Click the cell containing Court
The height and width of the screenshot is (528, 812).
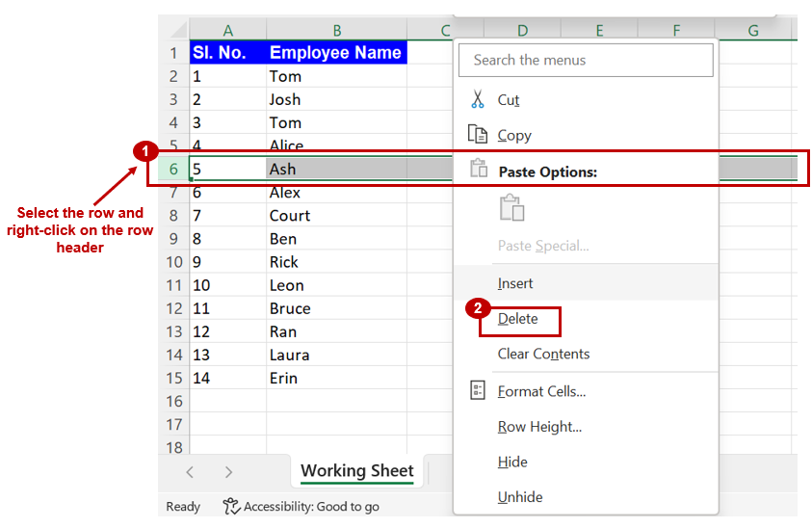(336, 215)
